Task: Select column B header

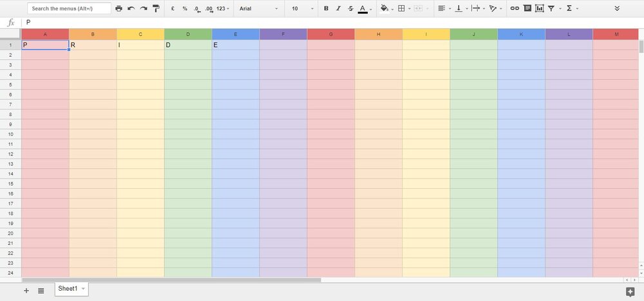Action: (93, 34)
